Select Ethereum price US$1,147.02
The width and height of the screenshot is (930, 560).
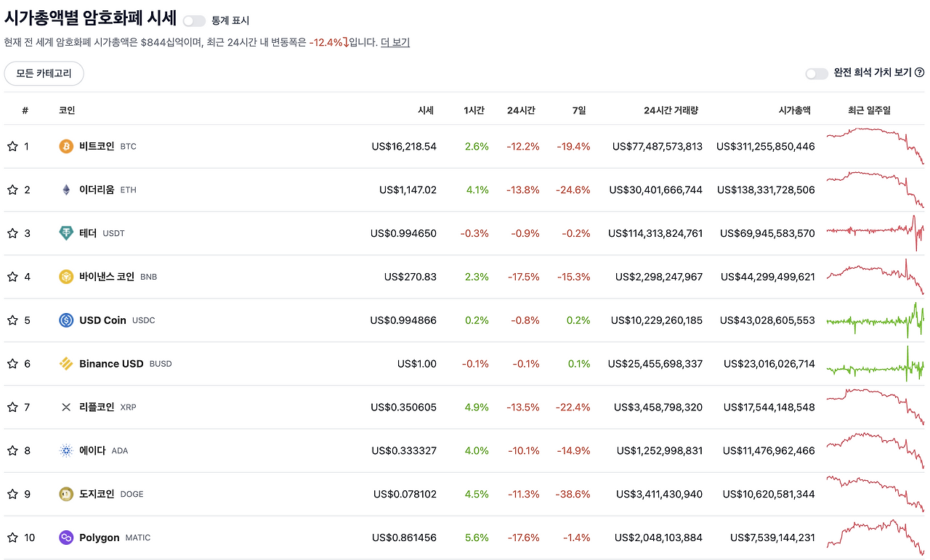click(408, 190)
